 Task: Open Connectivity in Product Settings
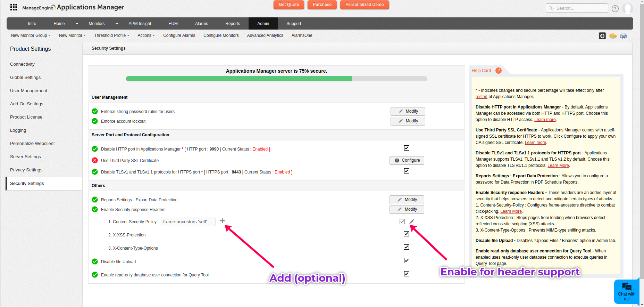(22, 64)
